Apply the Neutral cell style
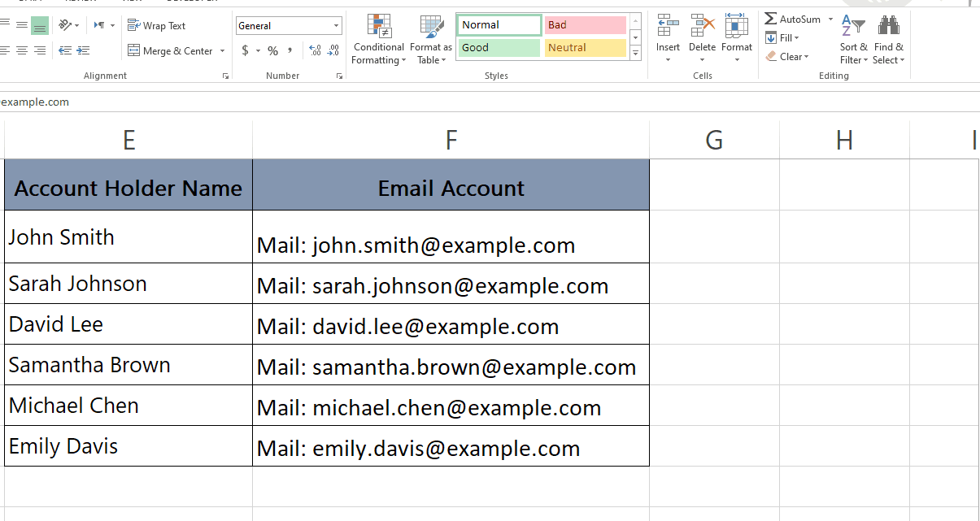 pyautogui.click(x=585, y=48)
